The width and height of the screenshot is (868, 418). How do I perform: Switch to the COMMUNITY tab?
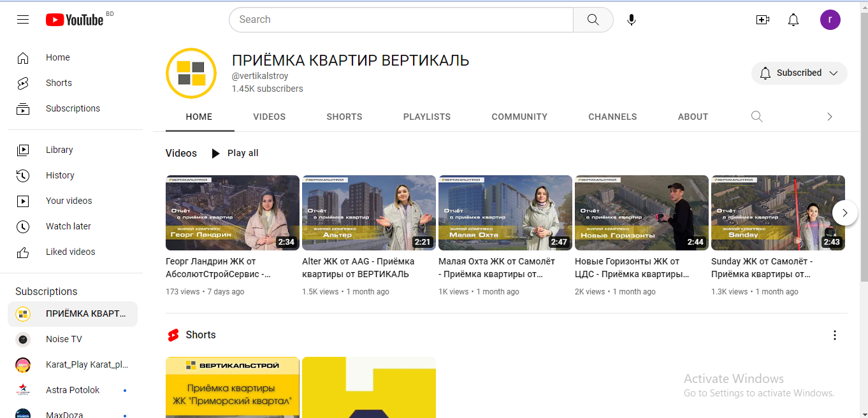(x=519, y=117)
